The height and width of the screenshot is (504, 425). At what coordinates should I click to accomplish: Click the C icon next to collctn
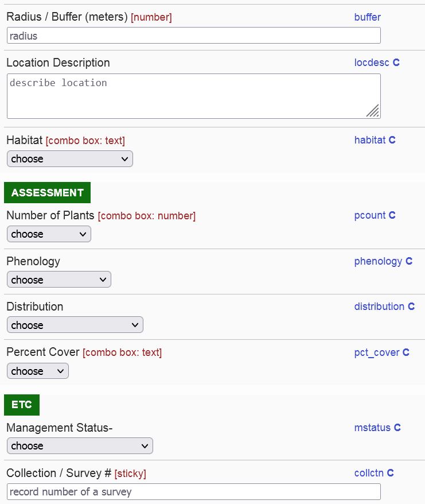click(391, 473)
